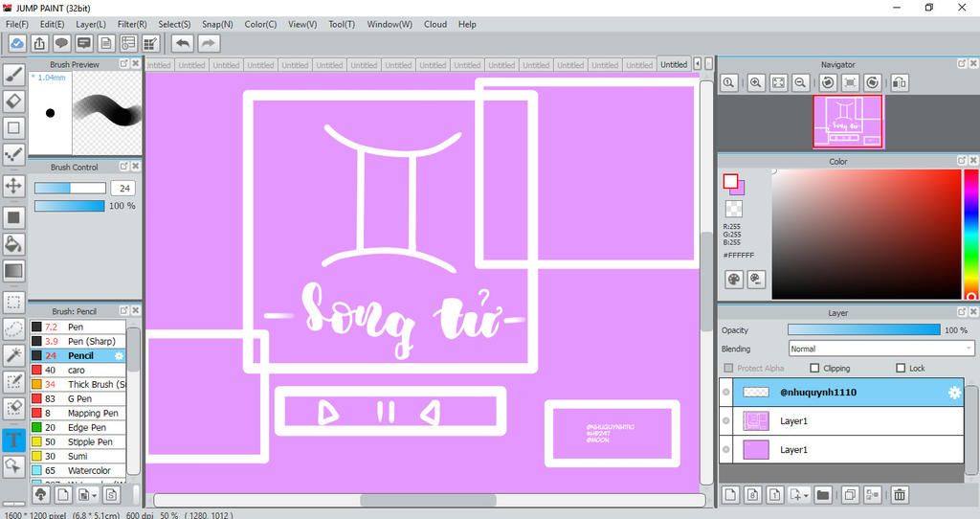Click the Navigator canvas thumbnail
The height and width of the screenshot is (519, 980).
point(848,122)
